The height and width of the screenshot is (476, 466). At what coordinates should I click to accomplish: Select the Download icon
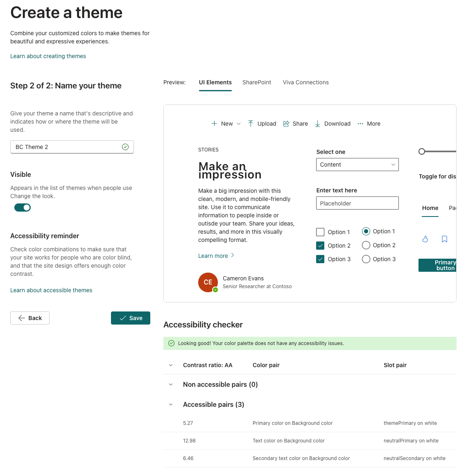317,123
